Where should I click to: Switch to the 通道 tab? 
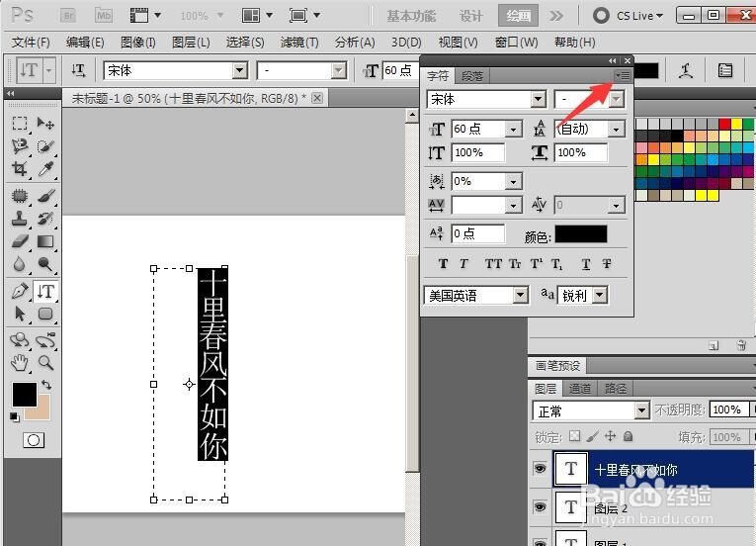pos(579,388)
